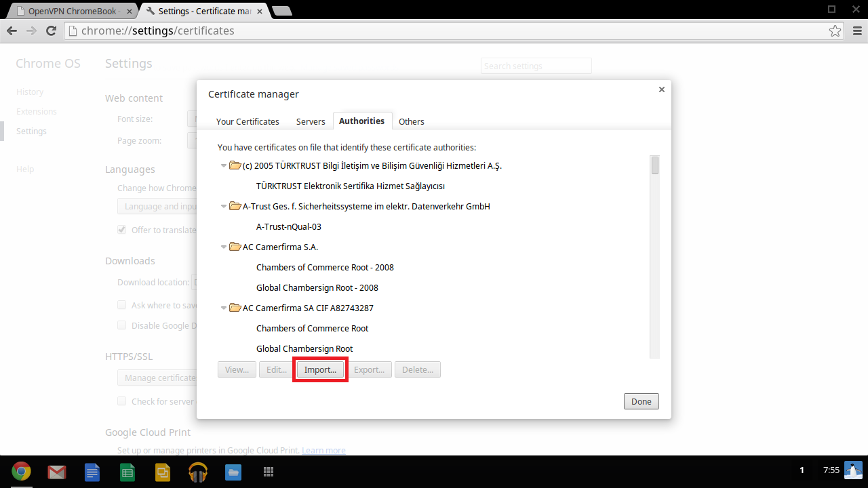Collapse the TÜRKTRUST Bilgi İletişim folder
This screenshot has height=488, width=868.
pyautogui.click(x=224, y=165)
